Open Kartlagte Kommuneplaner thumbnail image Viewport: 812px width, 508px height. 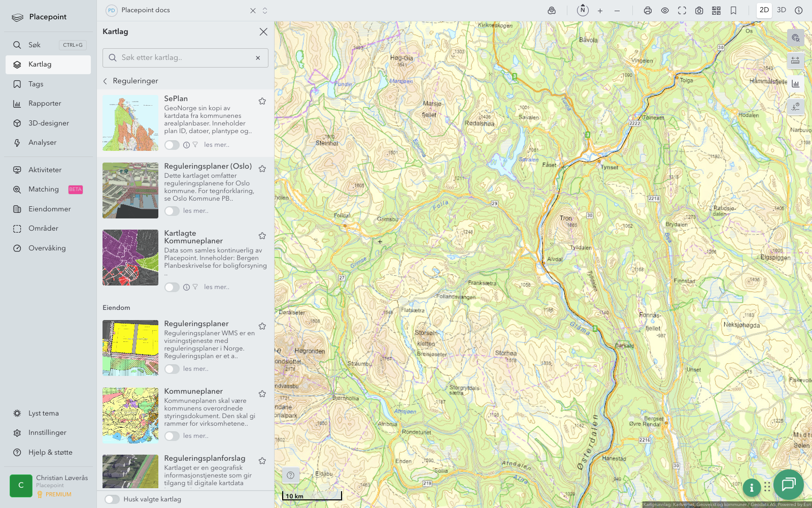click(x=130, y=258)
